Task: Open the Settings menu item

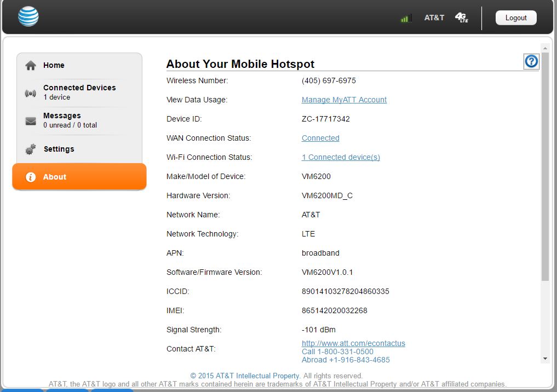Action: click(59, 149)
